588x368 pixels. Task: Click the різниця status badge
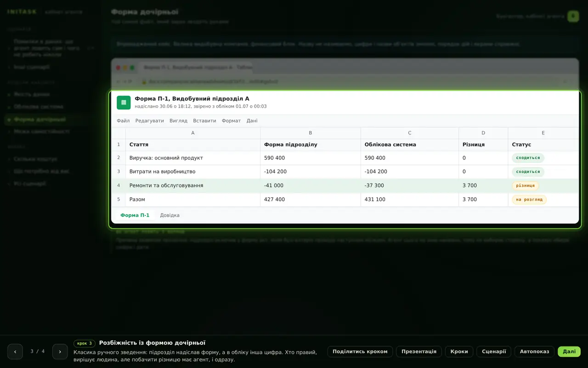click(x=525, y=185)
